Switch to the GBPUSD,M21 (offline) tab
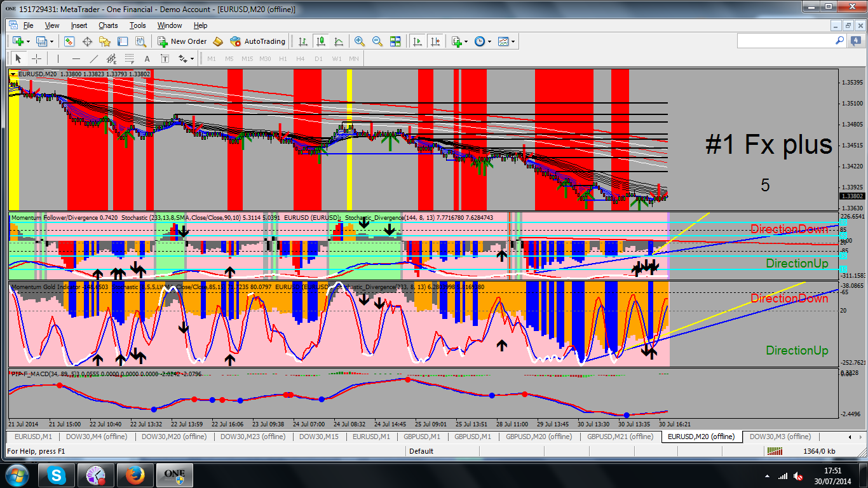Screen dimensions: 868x488 tap(620, 437)
